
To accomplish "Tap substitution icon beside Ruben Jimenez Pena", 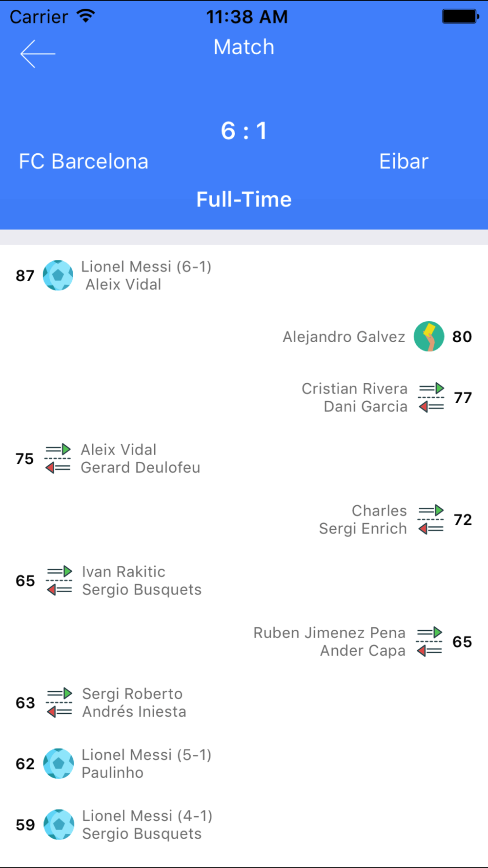I will coord(429,641).
